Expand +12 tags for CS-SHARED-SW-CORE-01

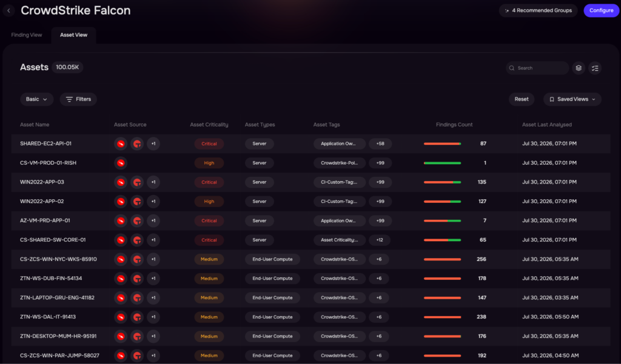coord(380,240)
